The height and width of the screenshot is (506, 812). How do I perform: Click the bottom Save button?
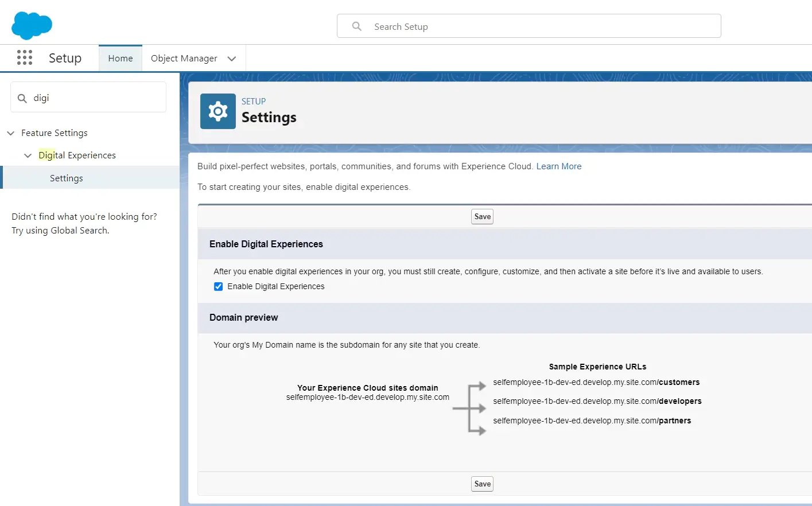(x=483, y=484)
